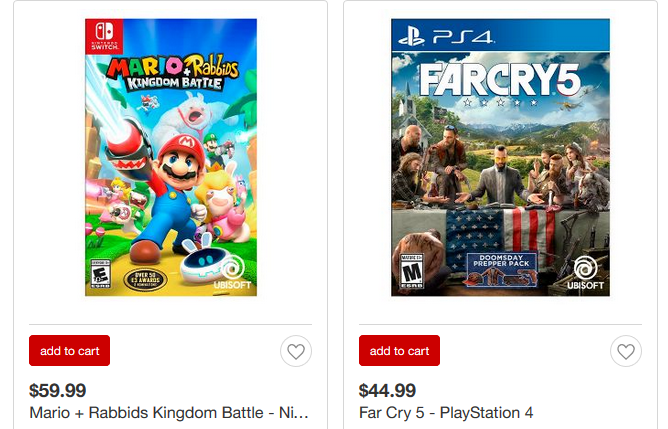Image resolution: width=668 pixels, height=429 pixels.
Task: Open the Mario + Rabbids Kingdom Battle title link
Action: click(x=169, y=412)
